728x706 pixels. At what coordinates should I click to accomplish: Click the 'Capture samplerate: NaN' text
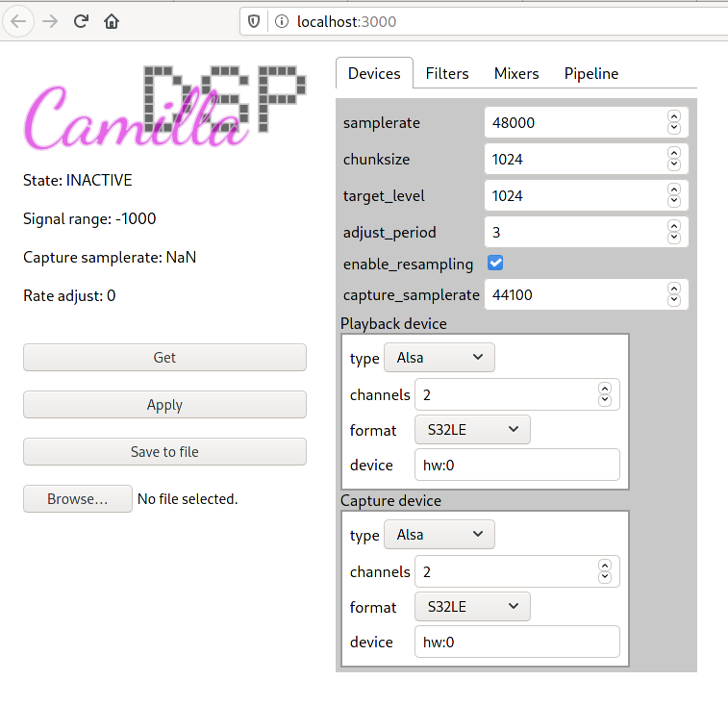(110, 258)
